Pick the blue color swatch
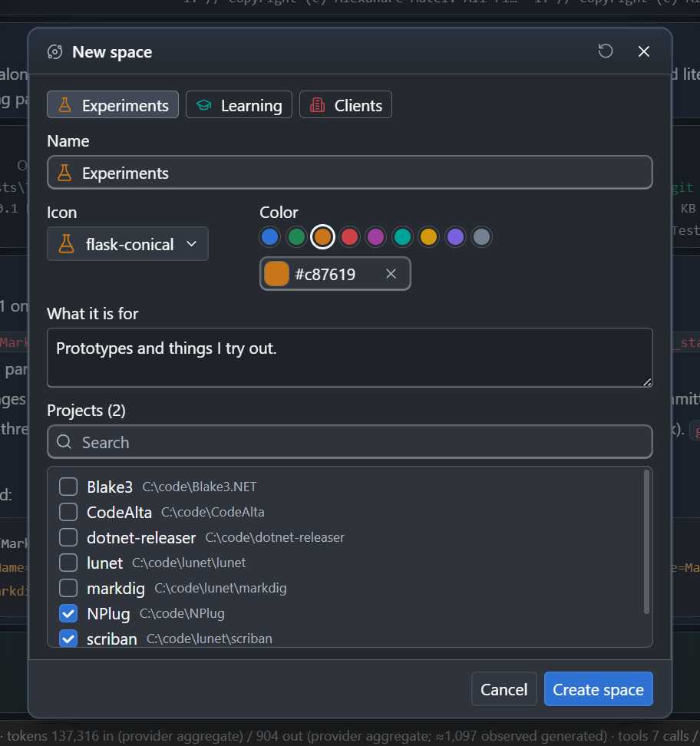 270,237
